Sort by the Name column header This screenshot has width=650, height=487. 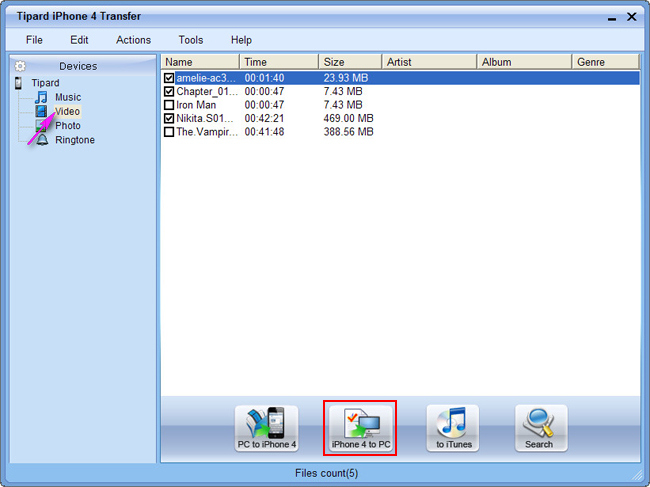coord(200,62)
